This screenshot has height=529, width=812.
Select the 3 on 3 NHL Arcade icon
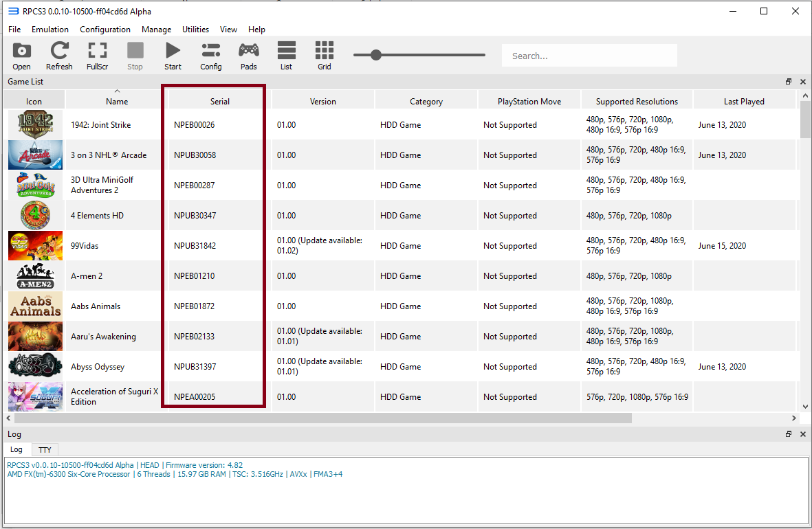pos(35,155)
